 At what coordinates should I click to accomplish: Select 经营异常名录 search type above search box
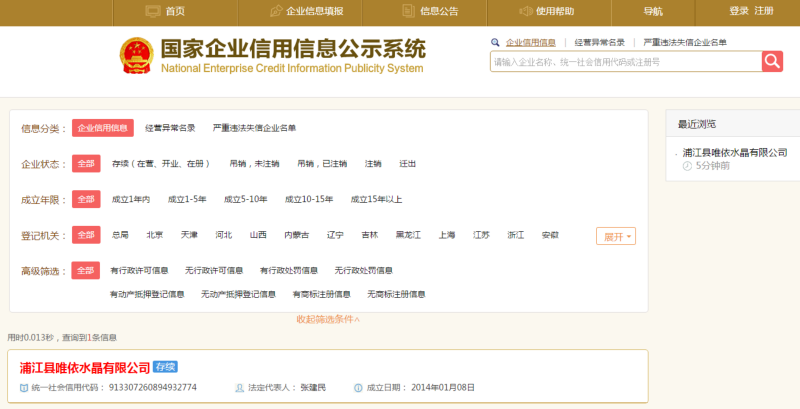pyautogui.click(x=599, y=43)
